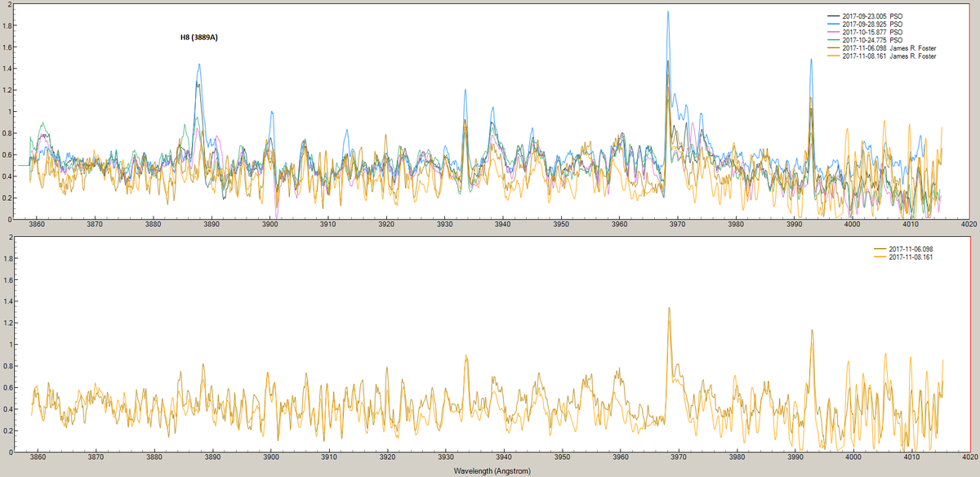Click 3900 tick label on upper x-axis

270,225
